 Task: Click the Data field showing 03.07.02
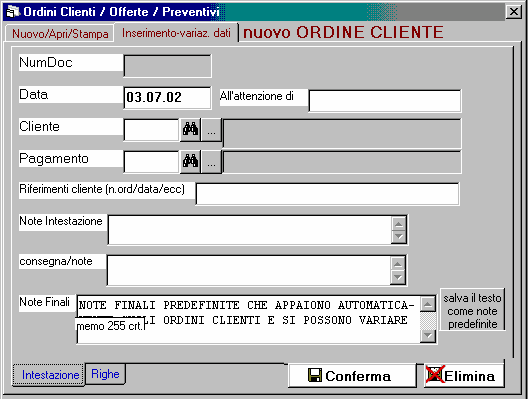pyautogui.click(x=167, y=98)
